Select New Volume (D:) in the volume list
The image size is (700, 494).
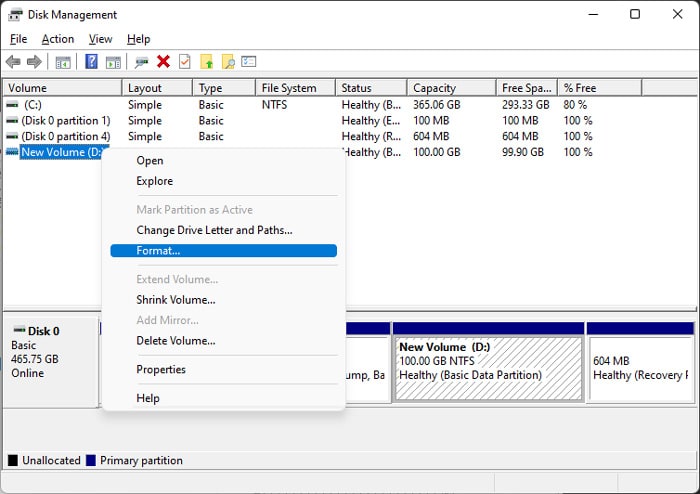61,152
